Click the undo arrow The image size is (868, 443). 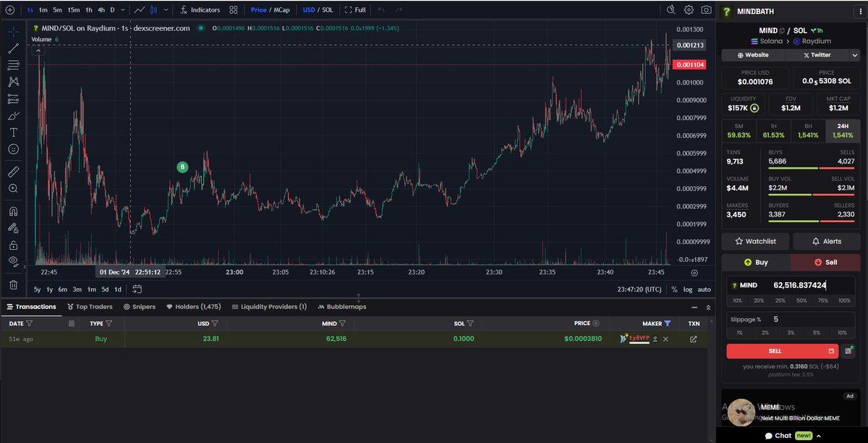381,10
